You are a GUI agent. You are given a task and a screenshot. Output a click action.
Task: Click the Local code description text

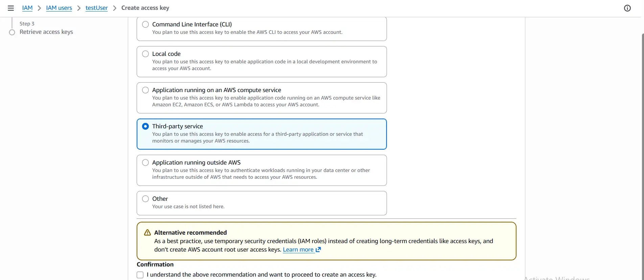264,65
